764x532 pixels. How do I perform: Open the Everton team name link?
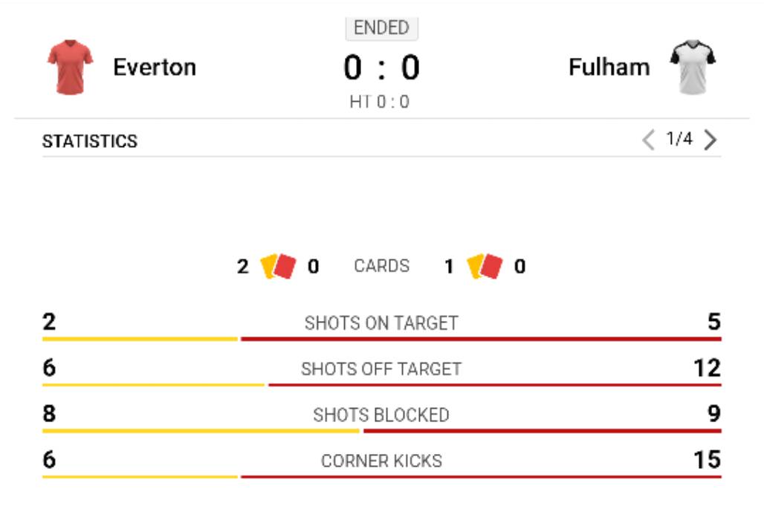[155, 67]
